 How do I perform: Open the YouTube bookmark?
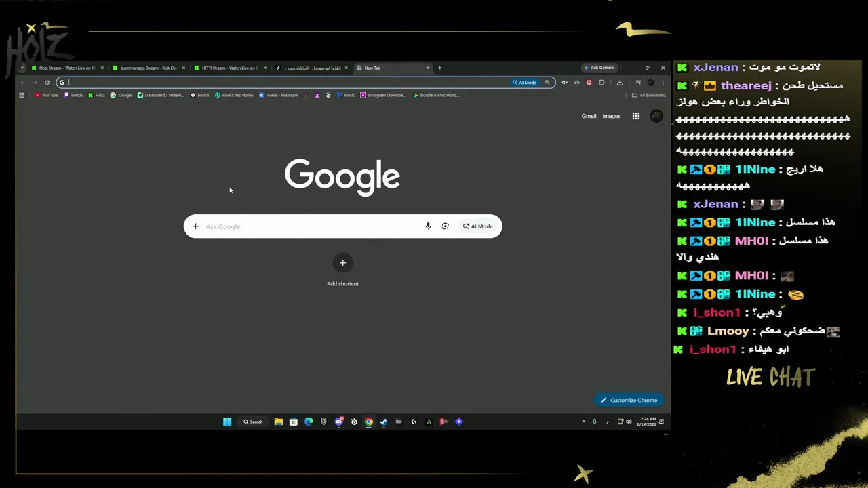click(47, 96)
